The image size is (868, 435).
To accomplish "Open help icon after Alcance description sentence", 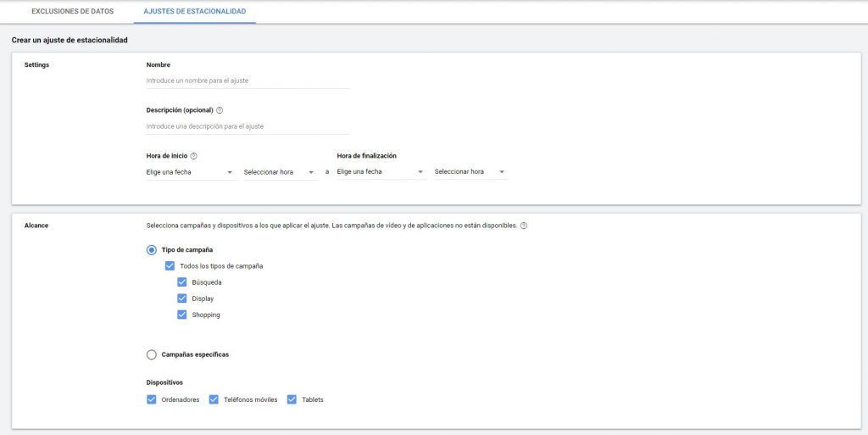I will [x=524, y=226].
